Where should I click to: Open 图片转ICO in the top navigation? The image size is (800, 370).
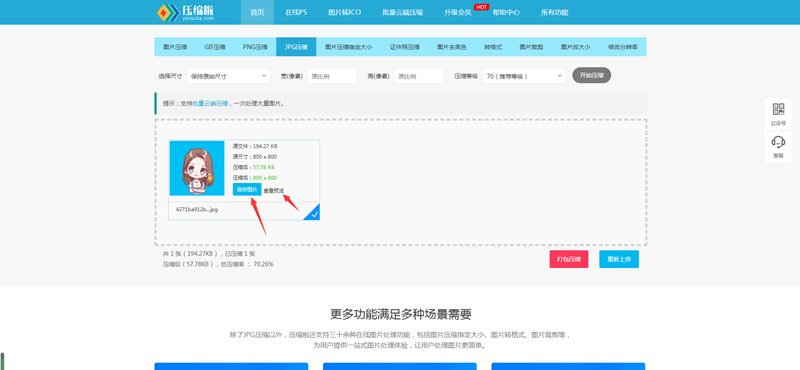[x=344, y=12]
